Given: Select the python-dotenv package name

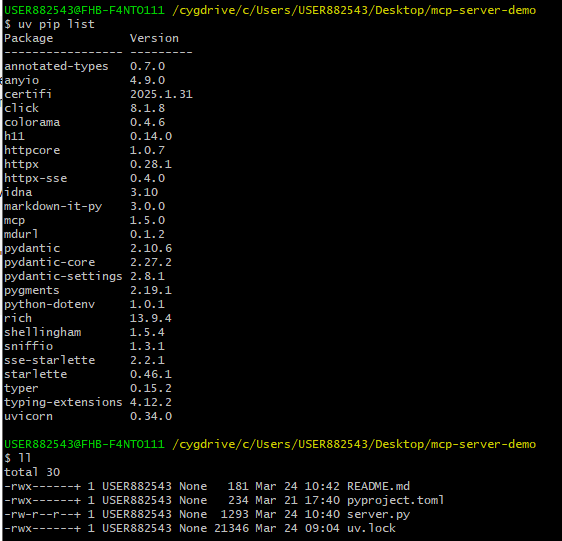Looking at the screenshot, I should coord(49,304).
